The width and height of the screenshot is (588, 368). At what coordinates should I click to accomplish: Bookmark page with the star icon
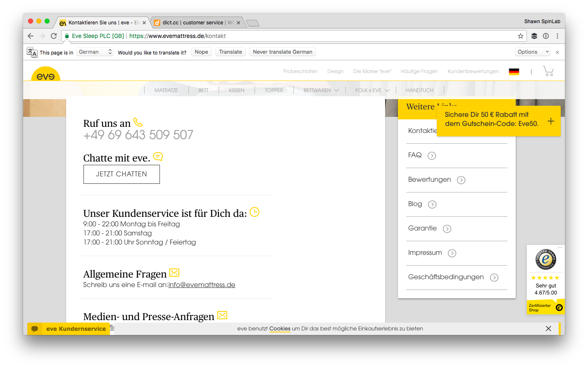(521, 36)
